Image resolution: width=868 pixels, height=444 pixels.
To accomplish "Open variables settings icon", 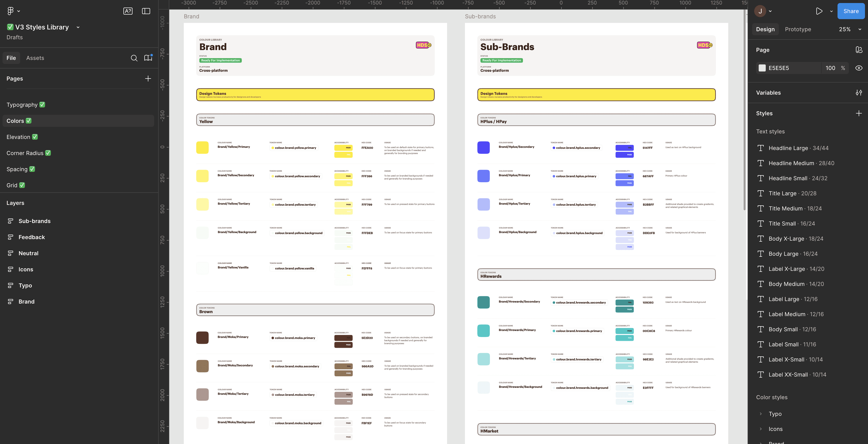I will click(859, 93).
